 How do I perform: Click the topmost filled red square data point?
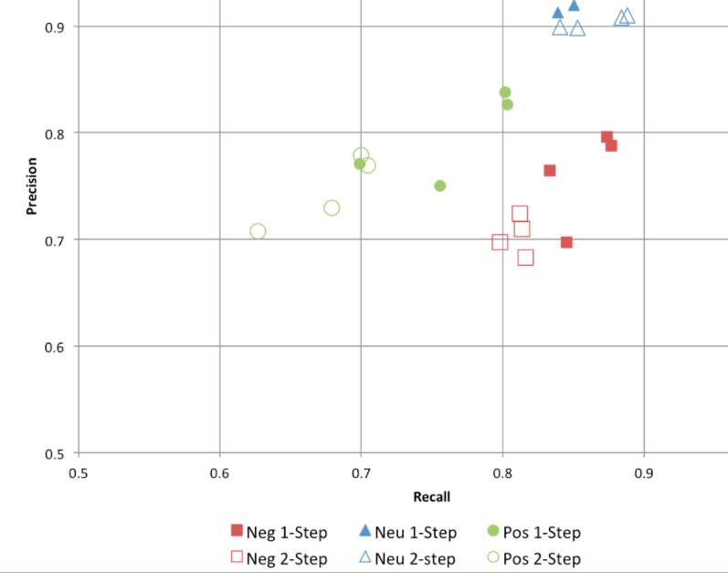coord(607,137)
